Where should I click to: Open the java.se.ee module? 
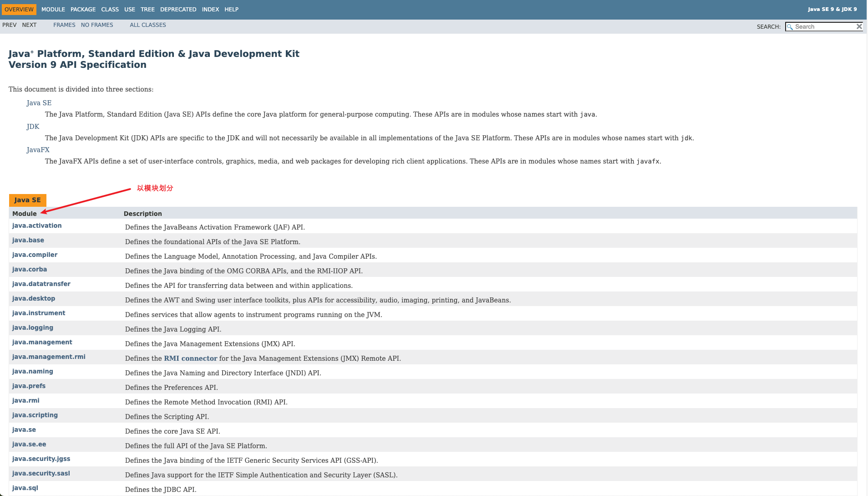(x=29, y=445)
